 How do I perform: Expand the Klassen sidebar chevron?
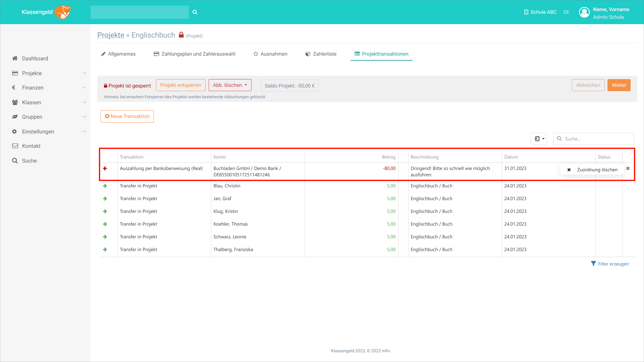(x=84, y=102)
